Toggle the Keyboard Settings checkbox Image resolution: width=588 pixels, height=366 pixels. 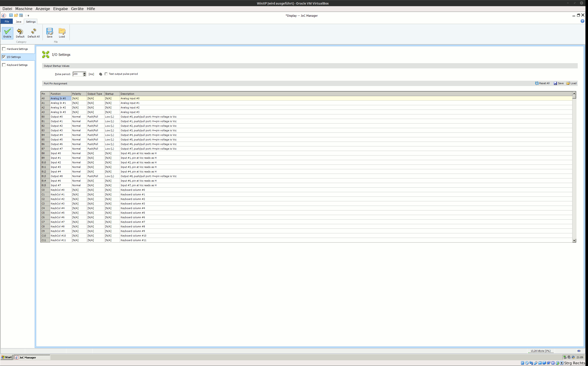(4, 65)
